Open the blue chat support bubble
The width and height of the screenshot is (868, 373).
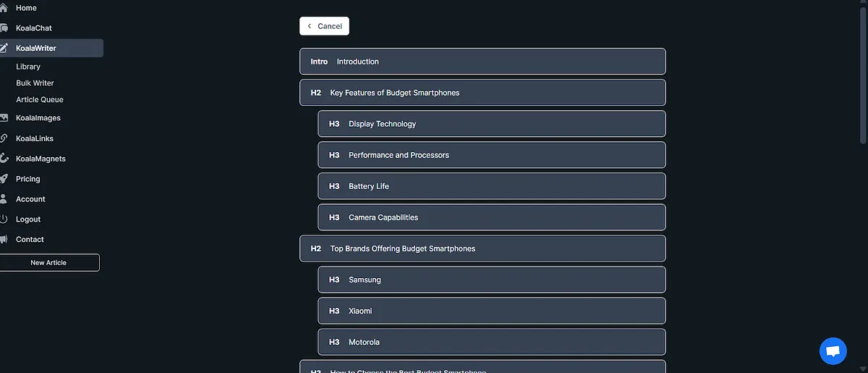tap(833, 351)
